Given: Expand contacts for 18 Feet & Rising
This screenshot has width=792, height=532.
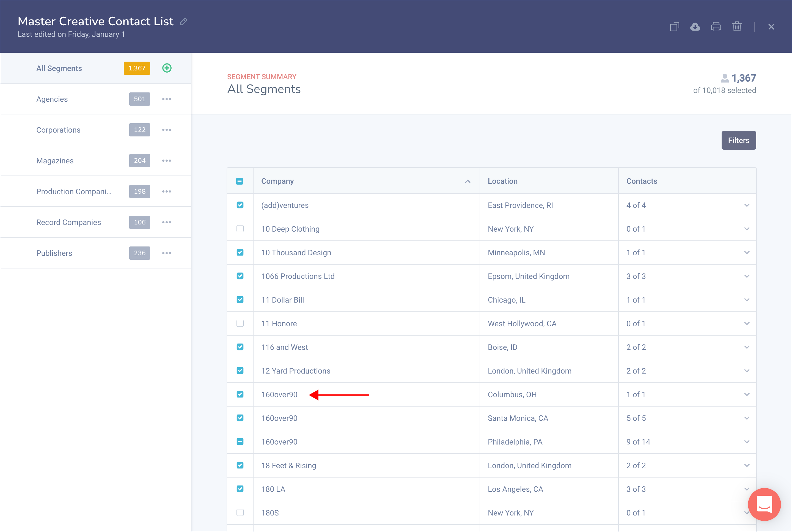Looking at the screenshot, I should [x=747, y=466].
